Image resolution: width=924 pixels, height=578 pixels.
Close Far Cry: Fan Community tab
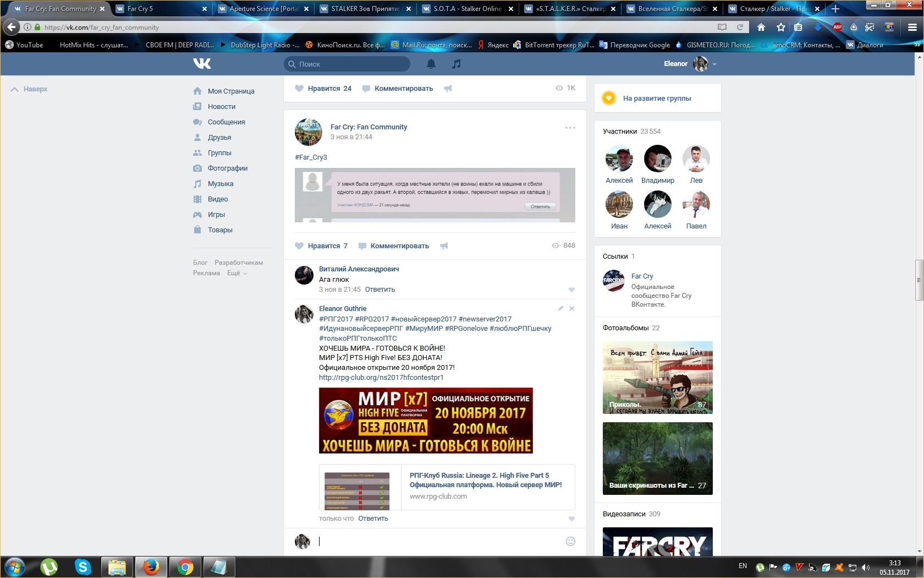pyautogui.click(x=102, y=9)
